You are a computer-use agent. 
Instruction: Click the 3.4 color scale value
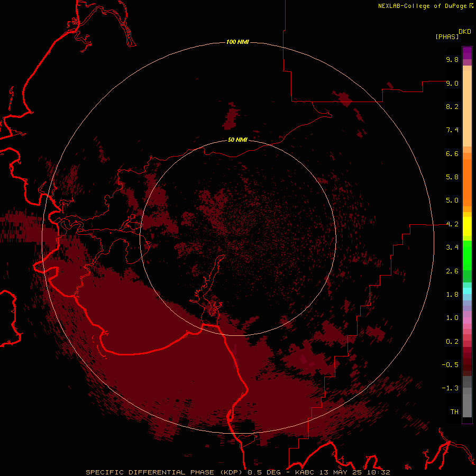[x=452, y=248]
